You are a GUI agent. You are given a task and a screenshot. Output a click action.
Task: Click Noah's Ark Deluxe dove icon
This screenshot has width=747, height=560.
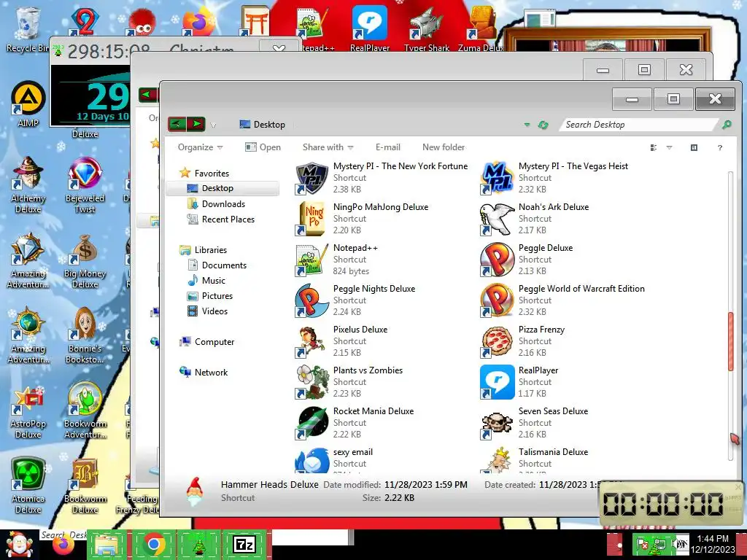pyautogui.click(x=497, y=219)
